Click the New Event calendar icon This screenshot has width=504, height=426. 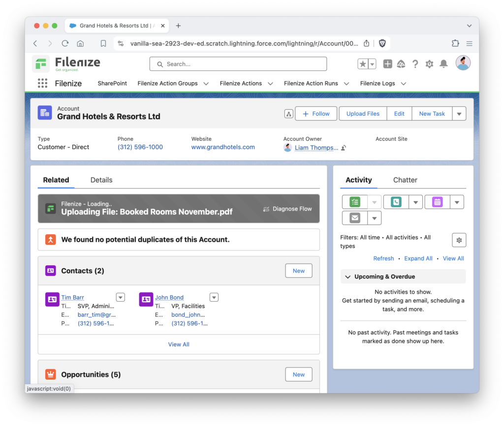437,202
